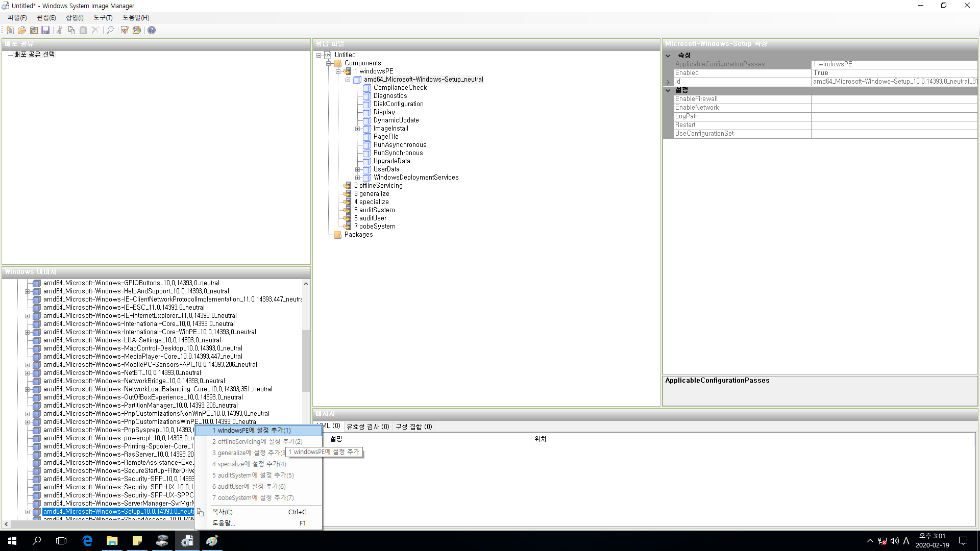Expand the UserData tree node

pyautogui.click(x=357, y=169)
